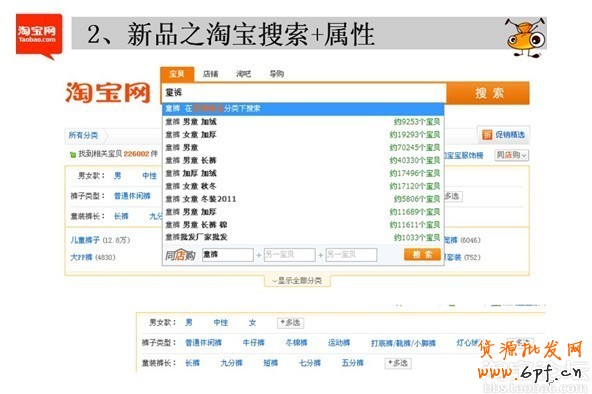Viewport: 592px width, 394px height.
Task: Click the orange 搜索 button
Action: [489, 93]
